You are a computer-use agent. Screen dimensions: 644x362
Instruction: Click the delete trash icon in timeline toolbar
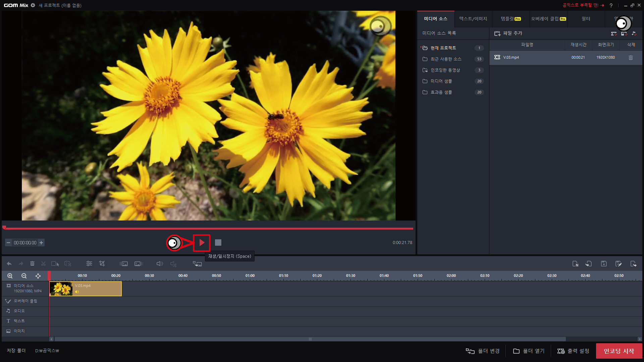pyautogui.click(x=32, y=264)
